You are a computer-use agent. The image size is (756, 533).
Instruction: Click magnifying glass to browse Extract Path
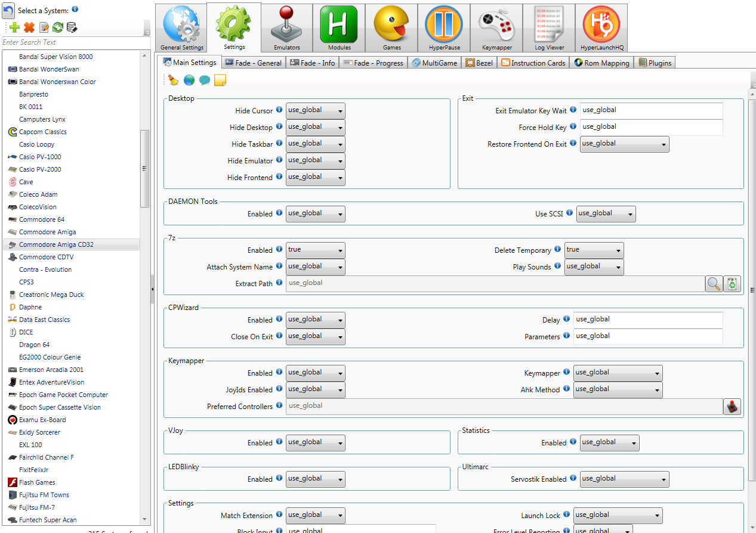714,284
